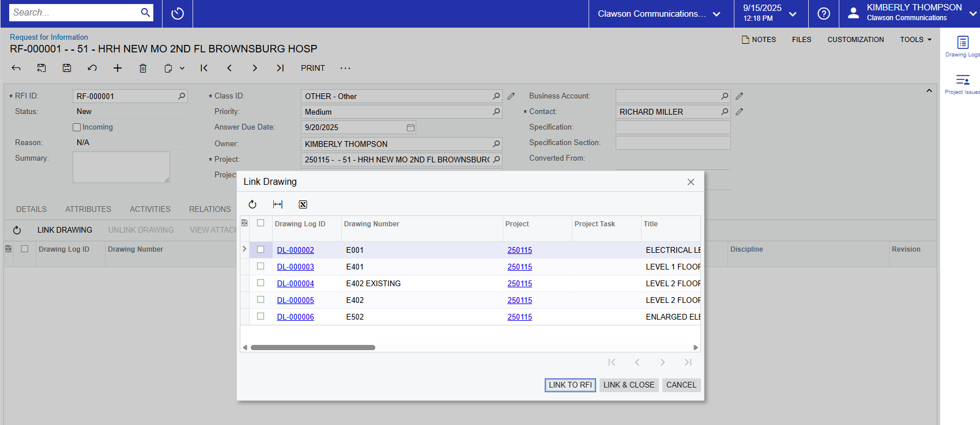Open the Activities tab
Screen dimensions: 980x425
[150, 209]
